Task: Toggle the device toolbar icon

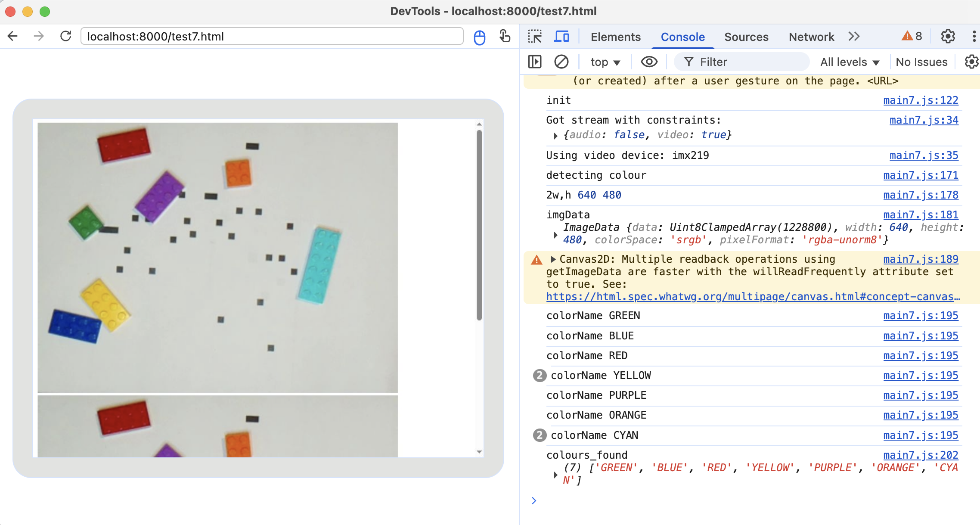Action: click(561, 37)
